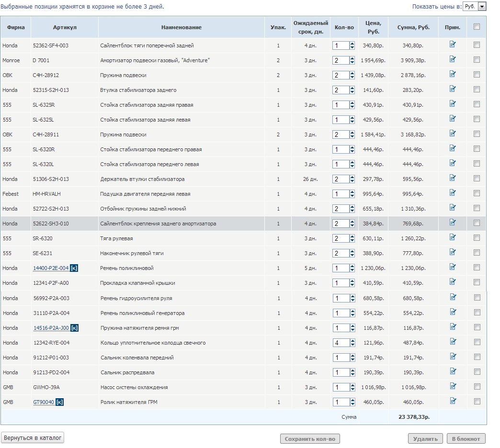Open note icon for 52362-SF4-003 row
This screenshot has height=448, width=500.
[x=453, y=45]
